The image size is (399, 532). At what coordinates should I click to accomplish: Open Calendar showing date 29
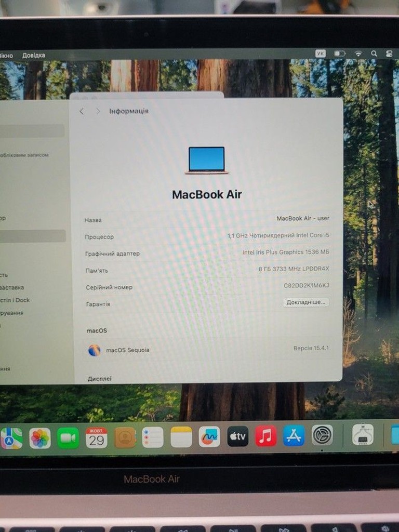(96, 438)
